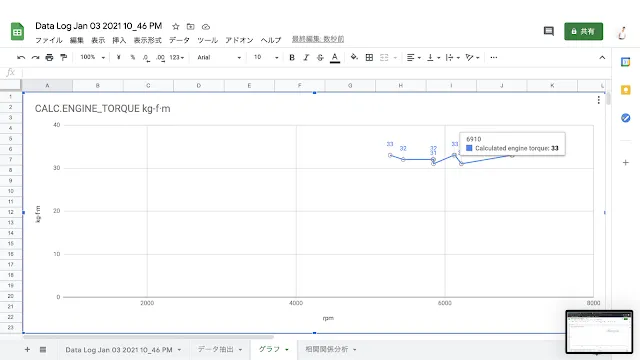Select column H header

pyautogui.click(x=401, y=85)
